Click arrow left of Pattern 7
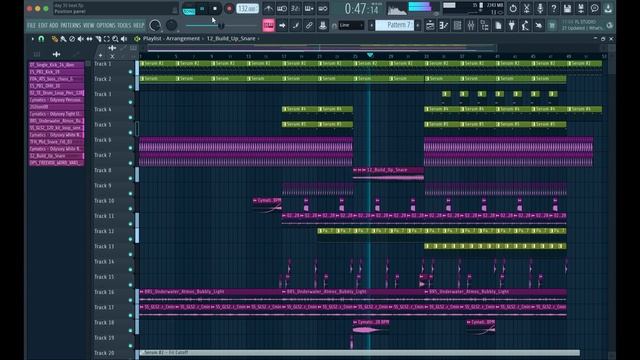This screenshot has height=360, width=640. tap(371, 25)
